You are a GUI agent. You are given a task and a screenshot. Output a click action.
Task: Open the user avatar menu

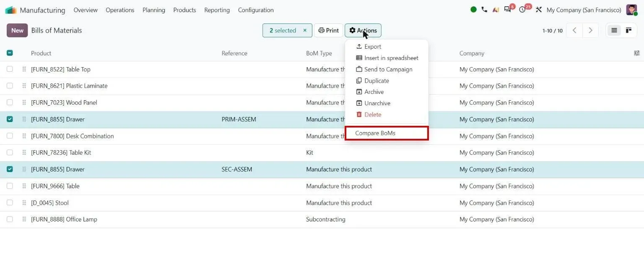coord(631,10)
